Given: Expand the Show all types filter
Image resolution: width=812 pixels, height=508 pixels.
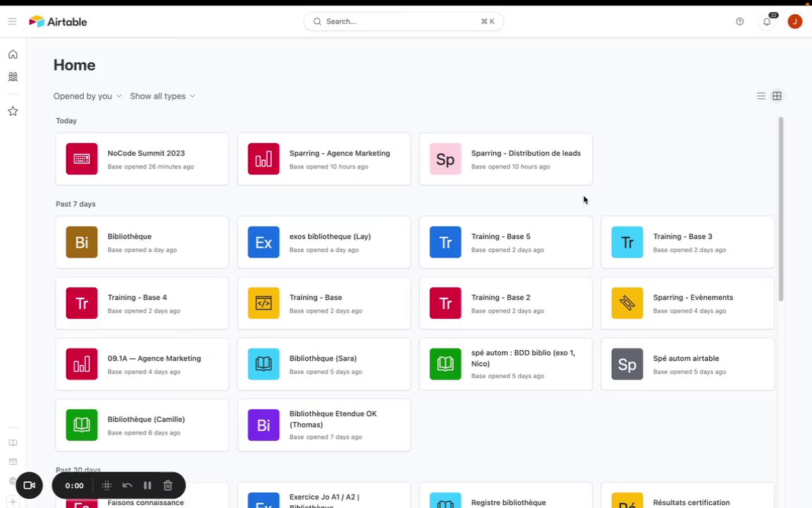Looking at the screenshot, I should (163, 96).
